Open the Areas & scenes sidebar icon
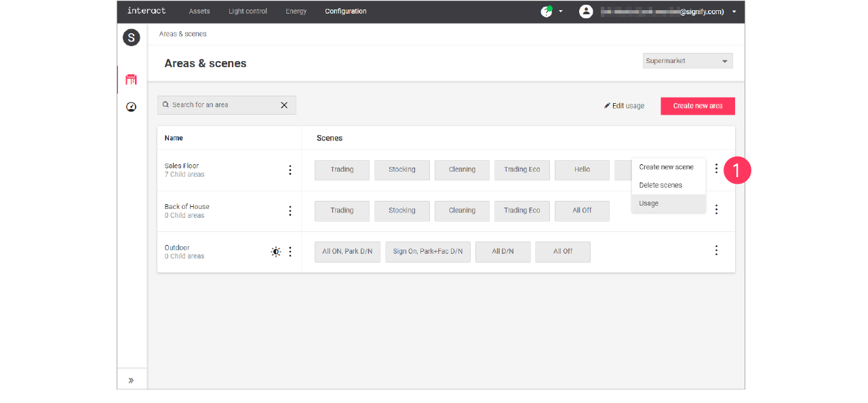 tap(132, 80)
